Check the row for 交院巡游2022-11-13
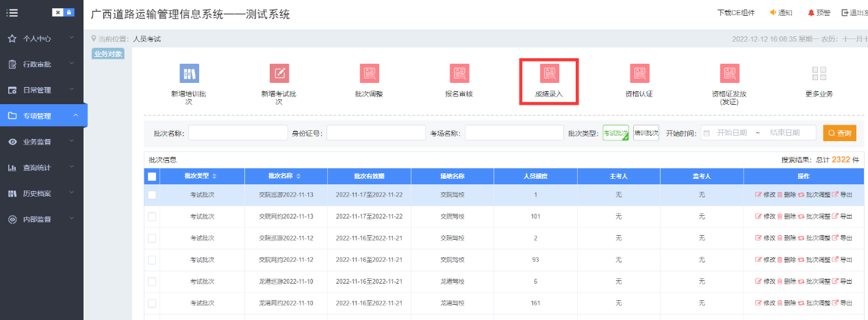Viewport: 868px width, 320px height. [x=152, y=195]
